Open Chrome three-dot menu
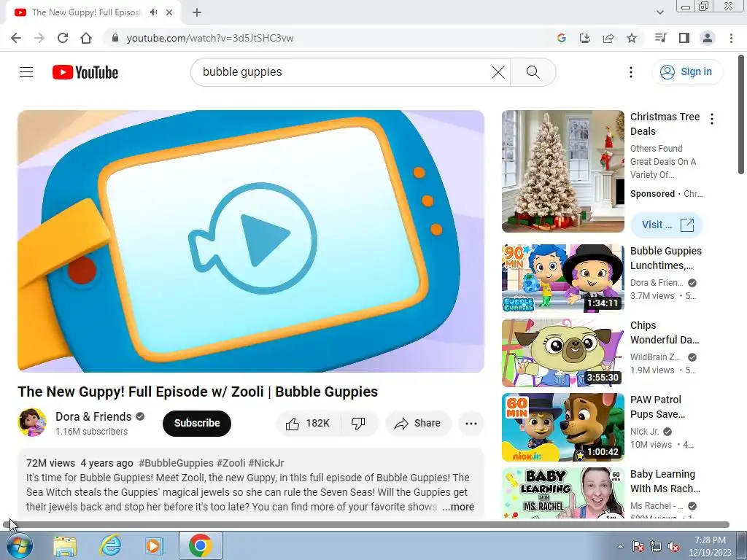The image size is (747, 560). click(x=731, y=38)
